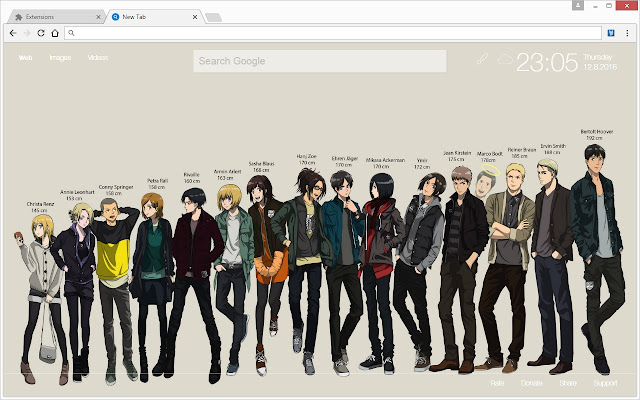The image size is (640, 400).
Task: Click the magnifier icon in address bar
Action: (71, 33)
